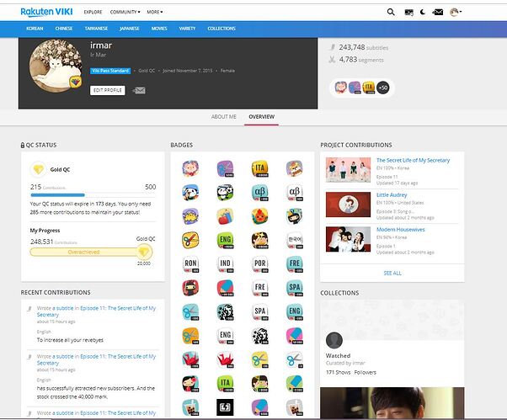Show more badges via the +50 circle

click(x=382, y=87)
